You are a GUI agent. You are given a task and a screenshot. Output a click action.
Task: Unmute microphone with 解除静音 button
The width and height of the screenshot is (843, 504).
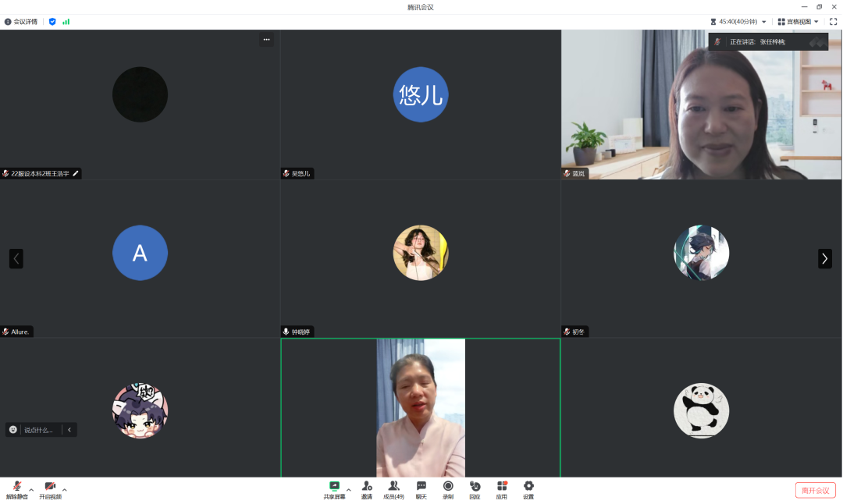tap(17, 489)
